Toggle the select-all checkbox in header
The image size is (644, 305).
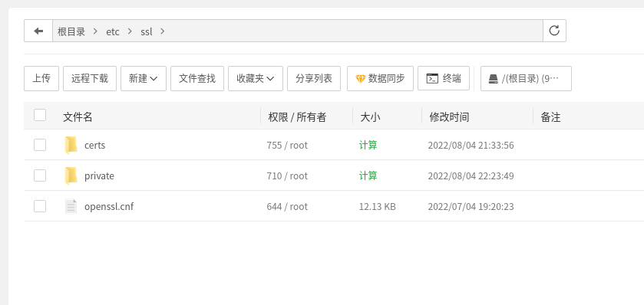point(40,115)
